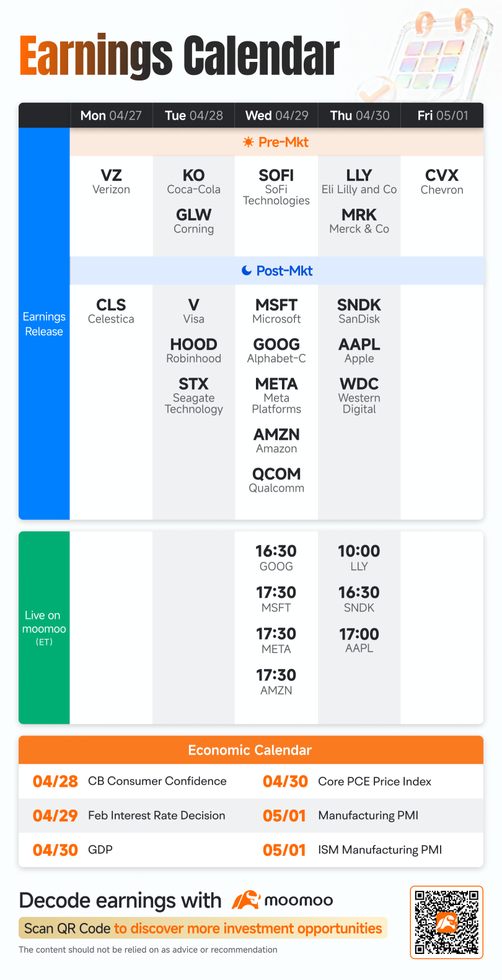502x980 pixels.
Task: Click the sun icon beside Pre-Mkt
Action: pyautogui.click(x=249, y=142)
